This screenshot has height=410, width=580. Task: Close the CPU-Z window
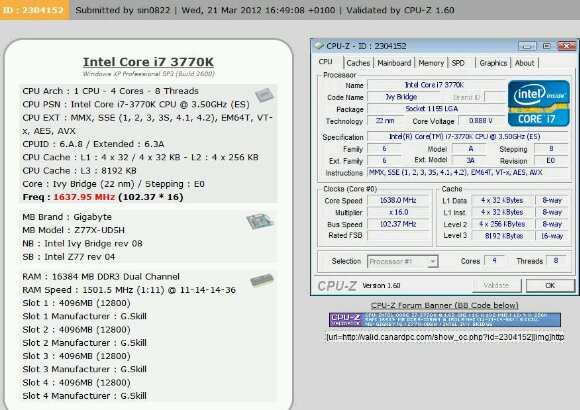[566, 46]
